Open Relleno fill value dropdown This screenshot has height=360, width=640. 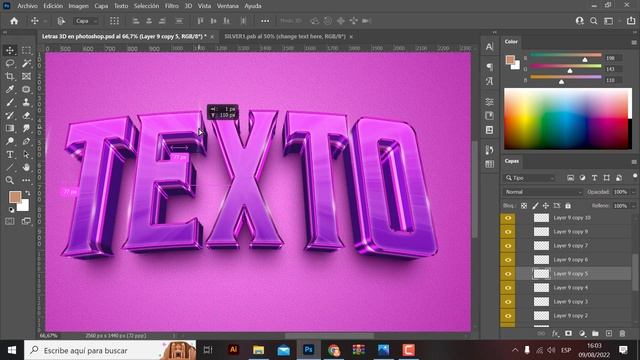(x=633, y=206)
